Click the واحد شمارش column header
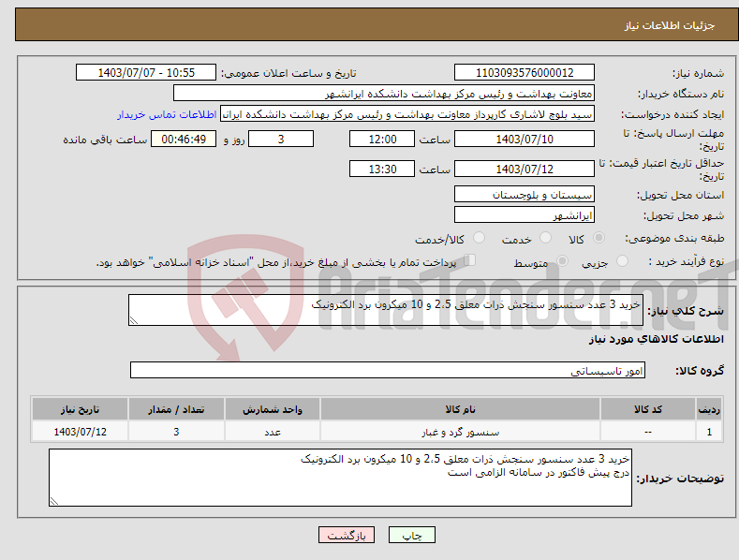This screenshot has height=560, width=739. coord(273,409)
